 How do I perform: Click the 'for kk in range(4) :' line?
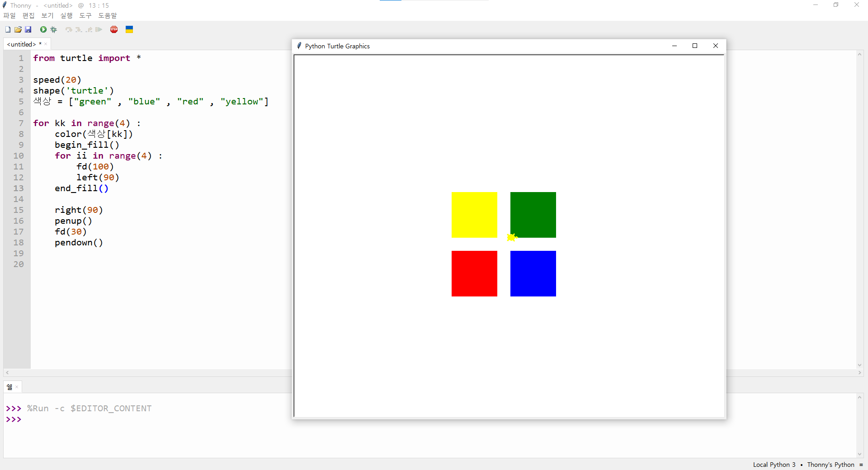pos(87,123)
